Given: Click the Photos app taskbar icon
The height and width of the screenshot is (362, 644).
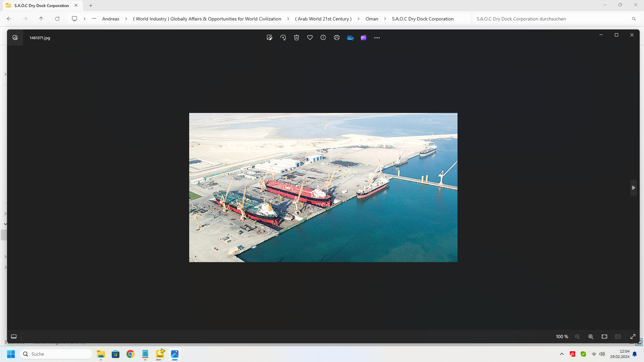Looking at the screenshot, I should (x=175, y=354).
